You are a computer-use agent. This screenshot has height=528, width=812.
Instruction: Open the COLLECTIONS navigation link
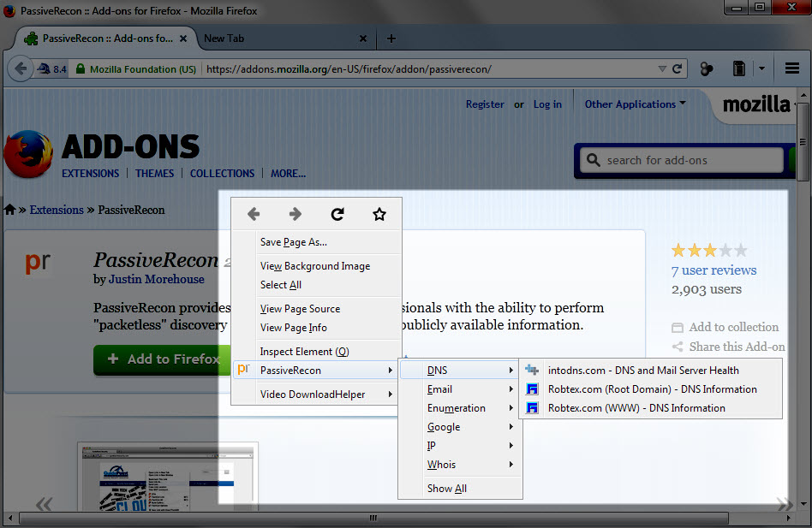tap(222, 173)
